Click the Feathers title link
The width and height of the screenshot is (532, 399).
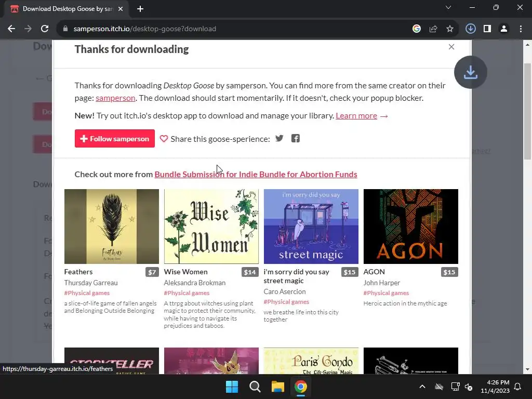(x=78, y=272)
